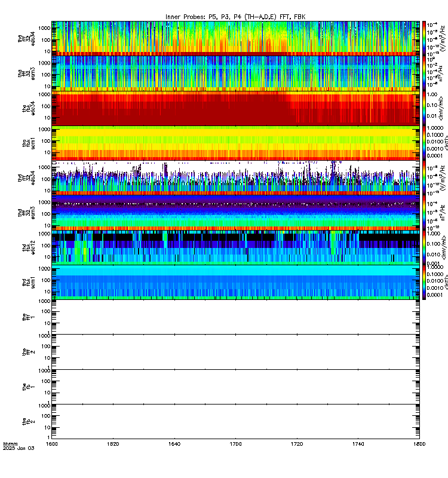The width and height of the screenshot is (448, 478).
Task: Select the yellow-banded tha fbk scm1 panel
Action: click(235, 143)
